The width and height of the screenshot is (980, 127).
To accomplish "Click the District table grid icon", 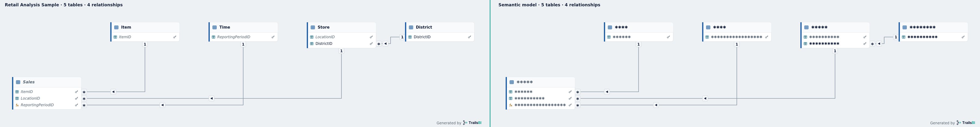I will [x=411, y=27].
